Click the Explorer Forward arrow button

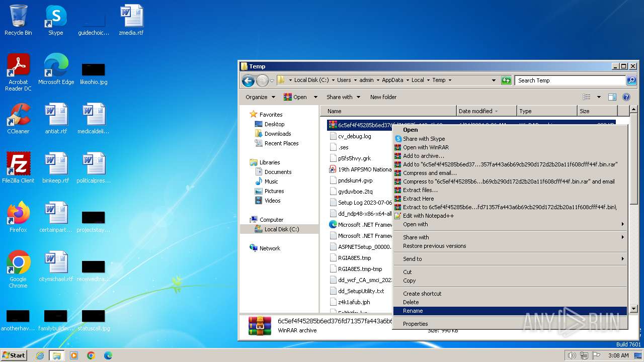(262, 80)
